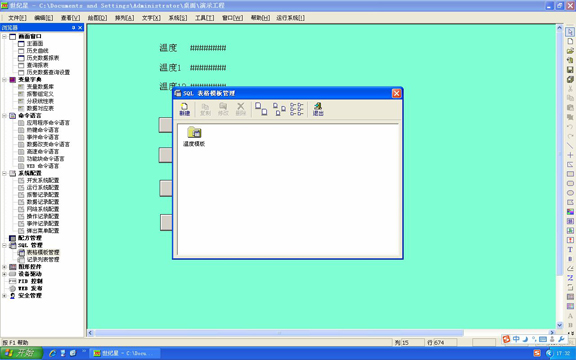This screenshot has width=576, height=360.
Task: Collapse the 变量字典 tree node
Action: 4,79
